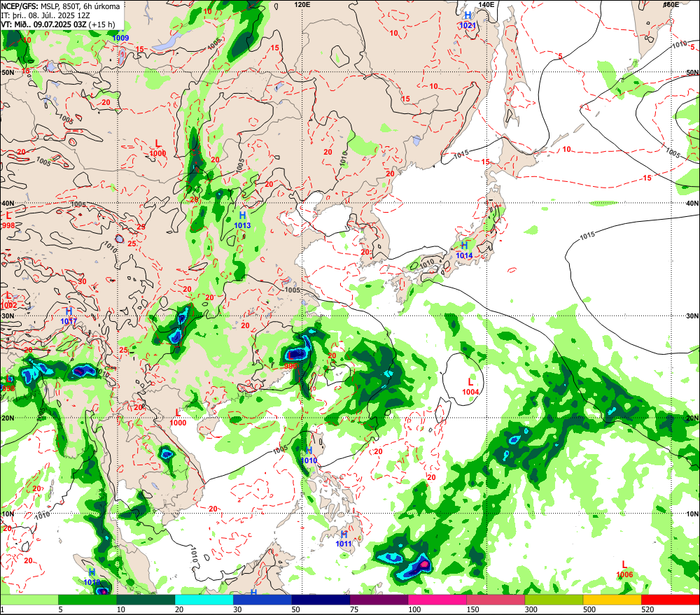This screenshot has width=700, height=615.
Task: Click the NCEP/GFS title text
Action: 60,6
